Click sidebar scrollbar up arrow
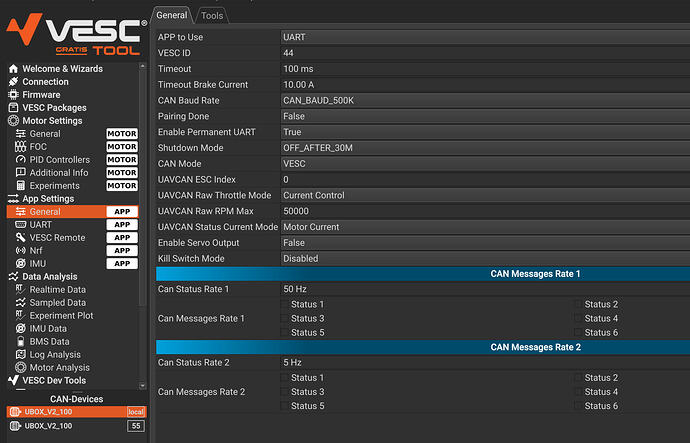 pyautogui.click(x=142, y=66)
